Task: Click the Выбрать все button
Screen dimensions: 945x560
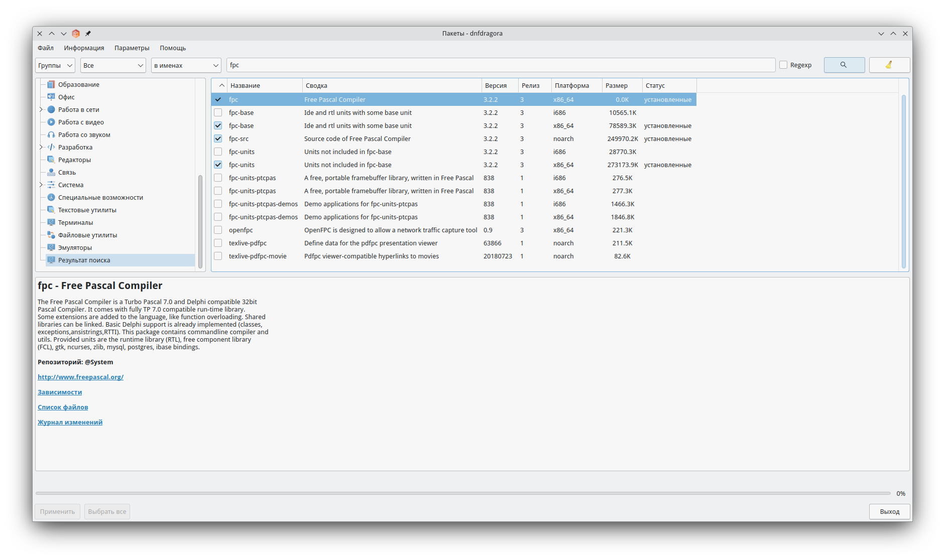Action: pyautogui.click(x=107, y=511)
